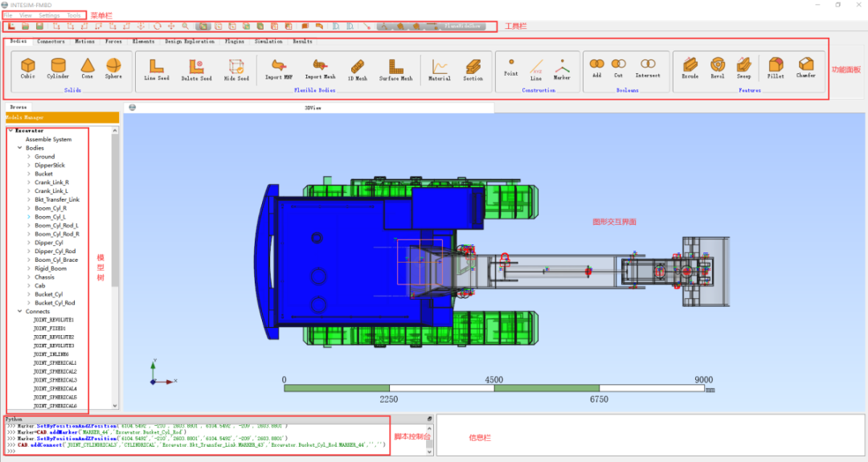Click the Import Mesh icon
Screen dimensions: 868x462
point(320,67)
